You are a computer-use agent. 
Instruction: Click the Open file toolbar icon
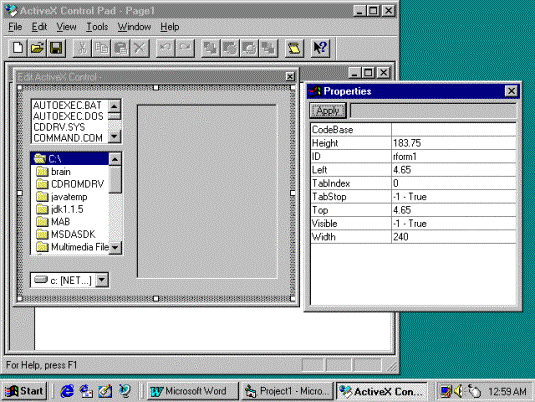point(37,48)
